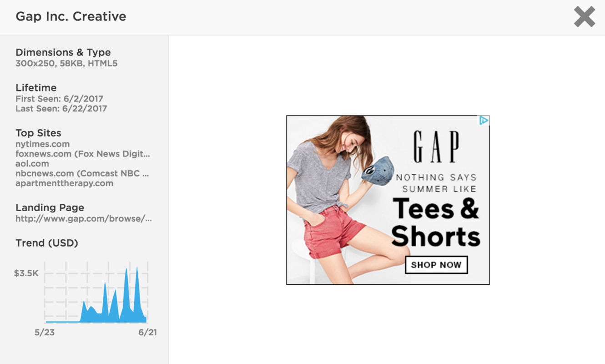
Task: Expand the truncated nbcnews.com site entry
Action: tap(82, 173)
